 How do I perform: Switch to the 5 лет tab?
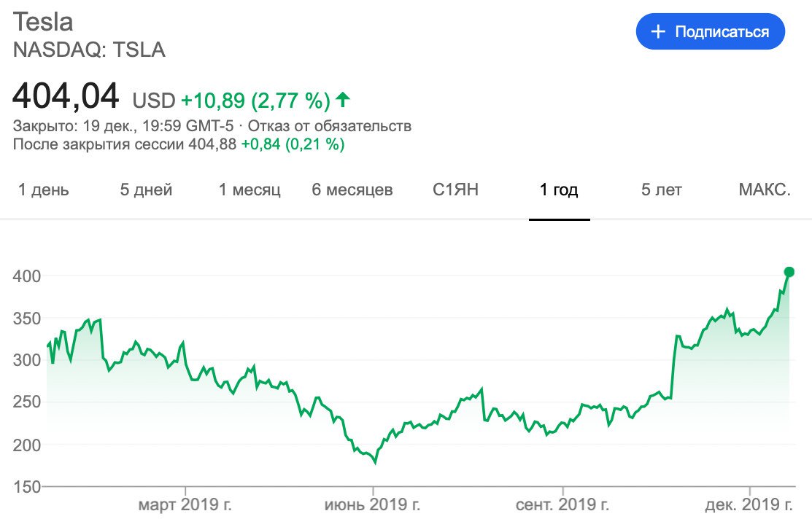point(662,190)
